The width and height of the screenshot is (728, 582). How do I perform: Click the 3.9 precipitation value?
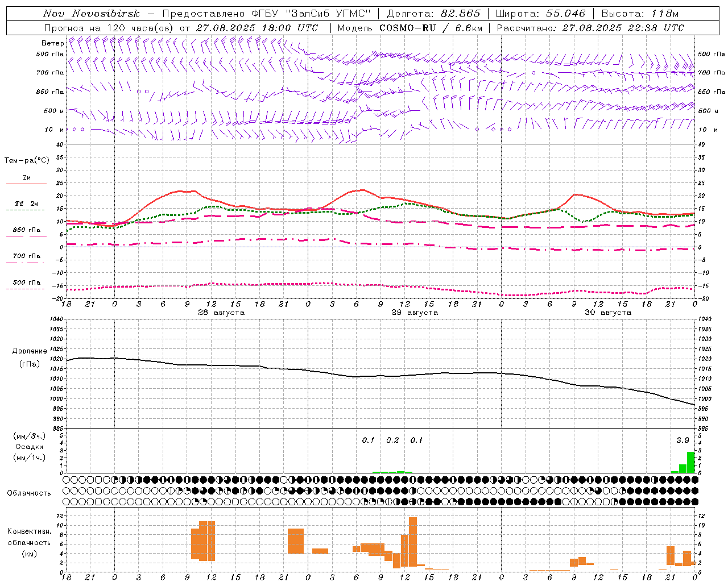[x=682, y=440]
